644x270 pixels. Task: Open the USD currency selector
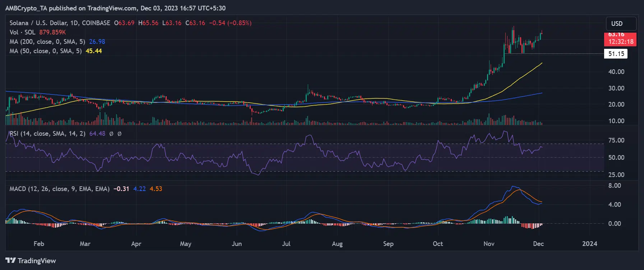pos(621,24)
